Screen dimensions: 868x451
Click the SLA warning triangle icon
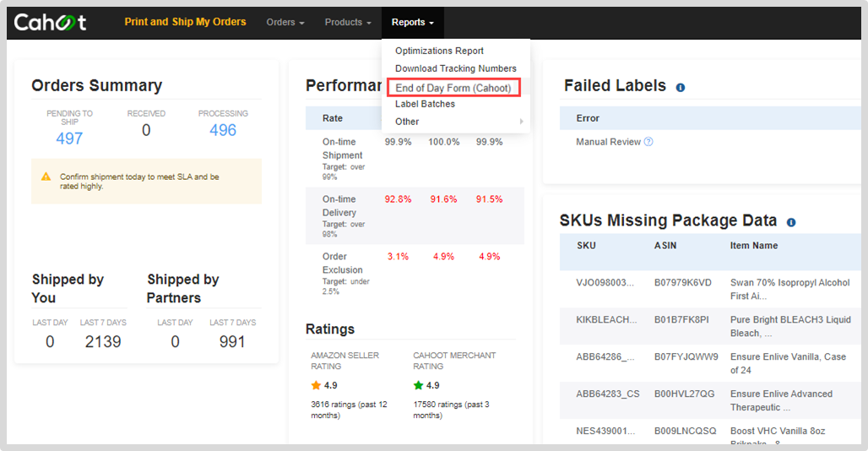(46, 177)
